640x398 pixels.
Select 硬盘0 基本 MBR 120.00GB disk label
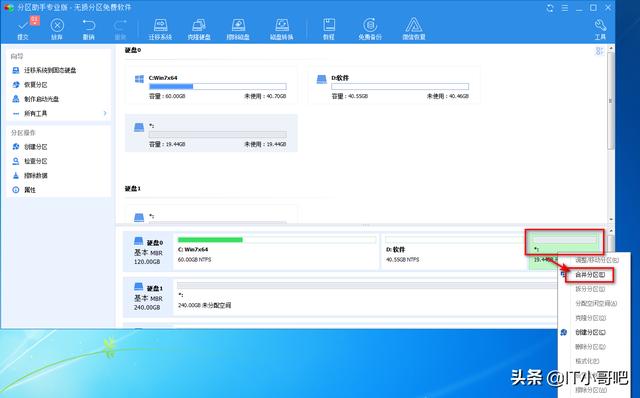[x=148, y=251]
